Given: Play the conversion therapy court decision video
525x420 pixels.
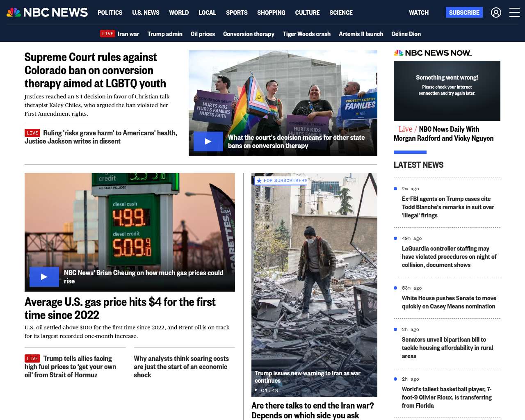Looking at the screenshot, I should pos(208,142).
